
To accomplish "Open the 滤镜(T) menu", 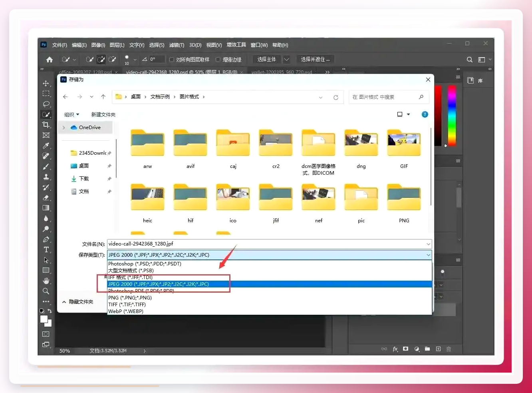I will pyautogui.click(x=177, y=45).
